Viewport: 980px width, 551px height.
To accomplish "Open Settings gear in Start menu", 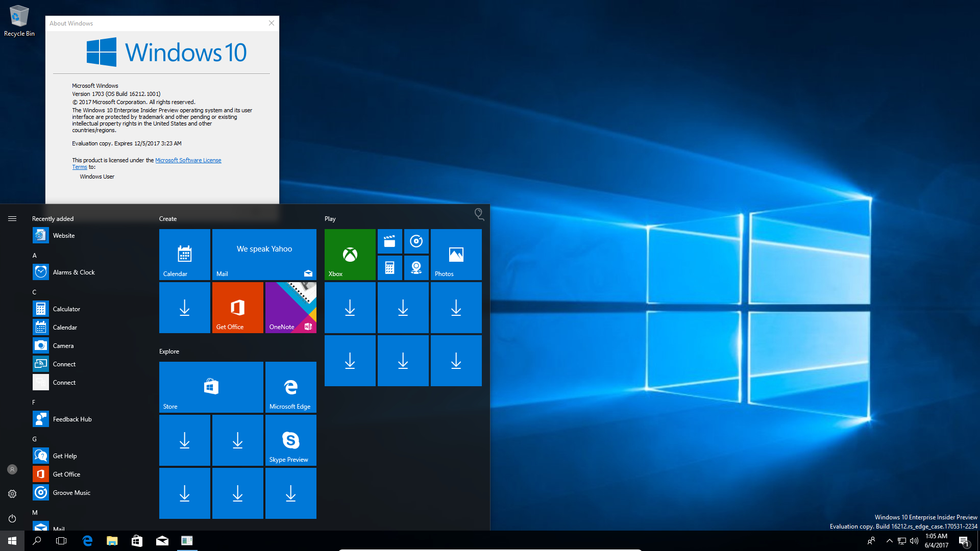I will point(12,494).
